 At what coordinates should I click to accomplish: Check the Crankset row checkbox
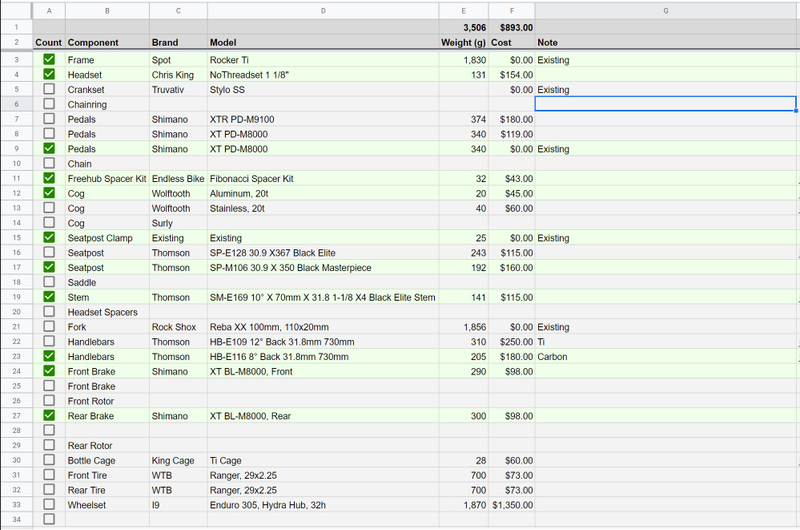tap(49, 89)
